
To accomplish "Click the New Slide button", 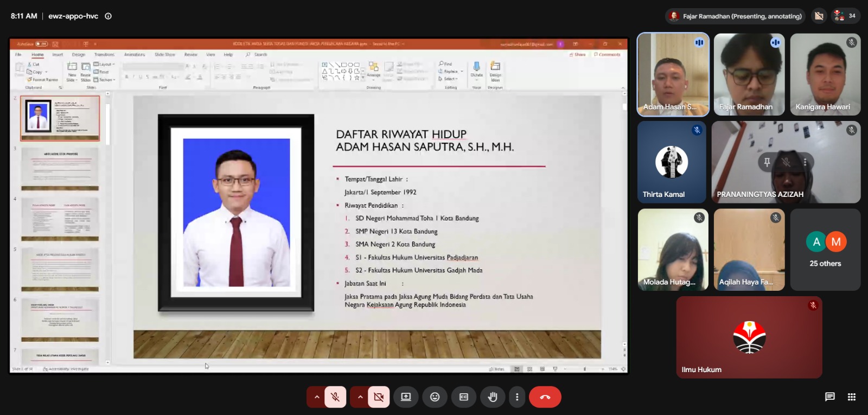I will point(72,72).
